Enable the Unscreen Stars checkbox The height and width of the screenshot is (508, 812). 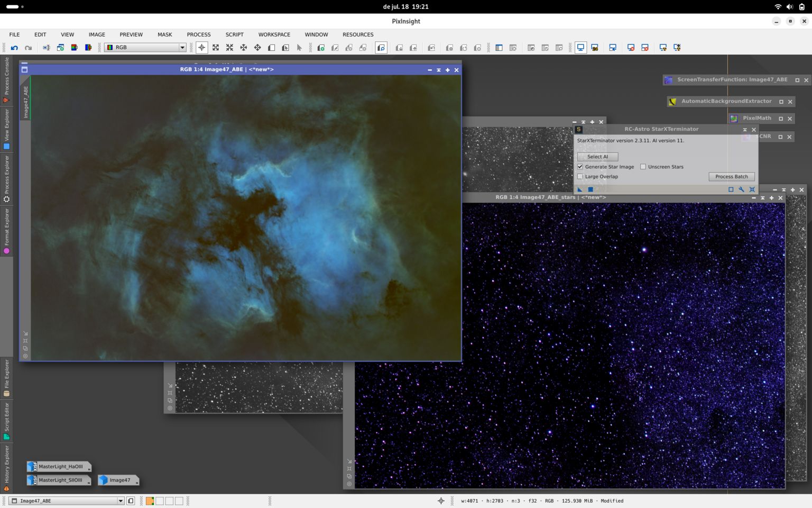tap(643, 167)
